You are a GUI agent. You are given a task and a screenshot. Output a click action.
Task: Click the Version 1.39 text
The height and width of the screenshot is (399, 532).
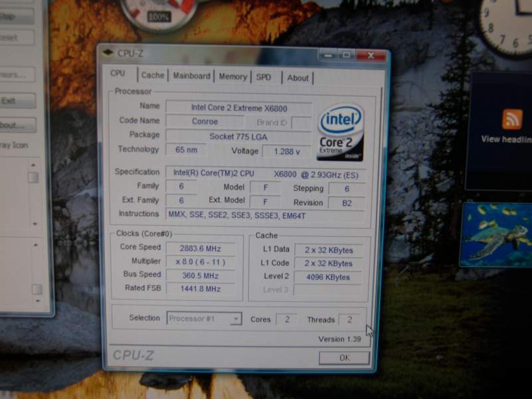340,339
